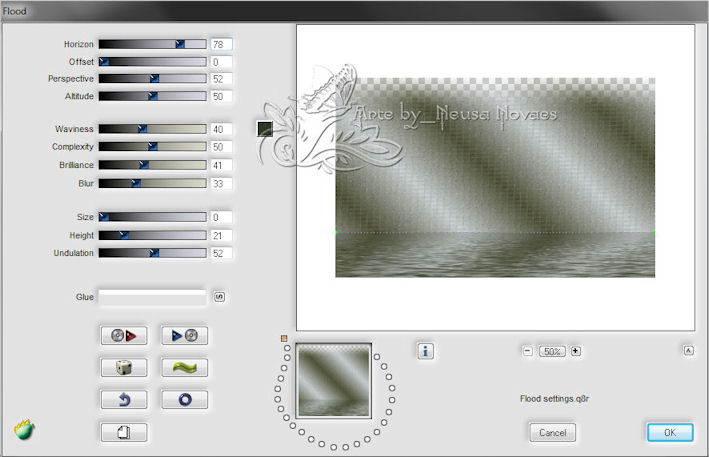Click the Cancel button
This screenshot has height=457, width=709.
point(553,433)
